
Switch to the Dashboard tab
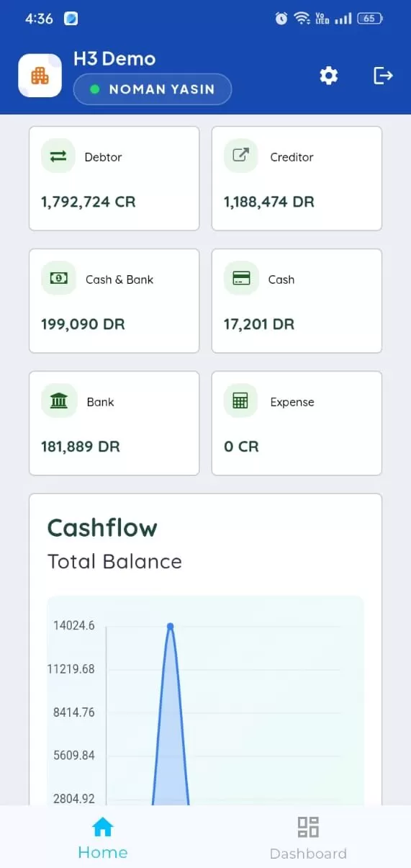[308, 838]
